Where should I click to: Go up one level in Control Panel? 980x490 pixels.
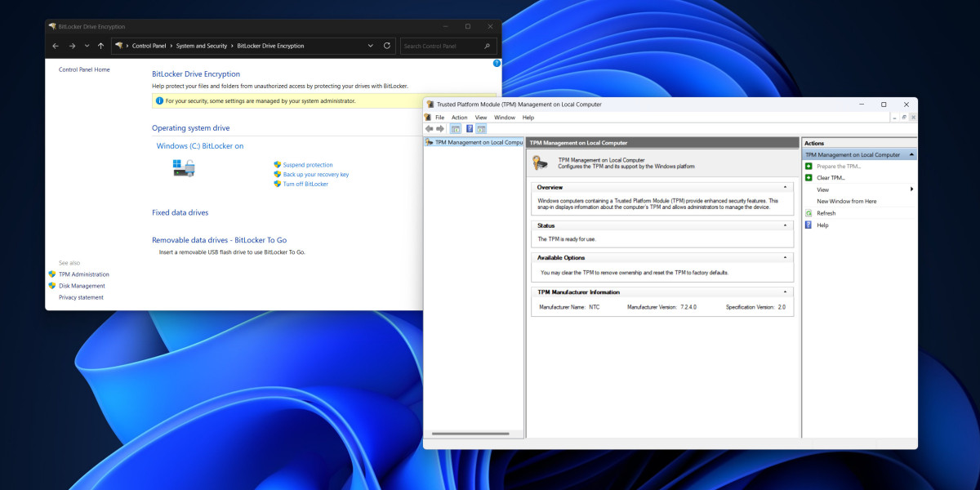point(100,46)
